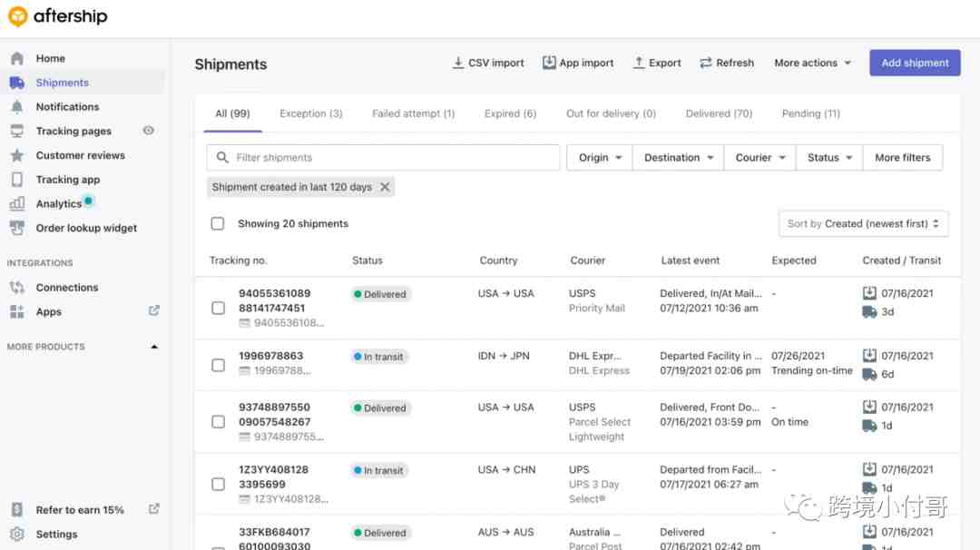Collapse the More Products section

(154, 347)
